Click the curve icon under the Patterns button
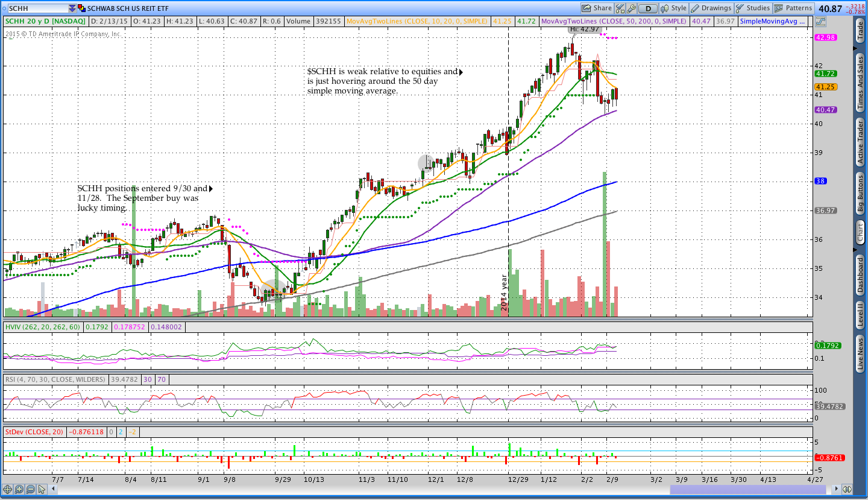This screenshot has width=868, height=500. point(820,21)
